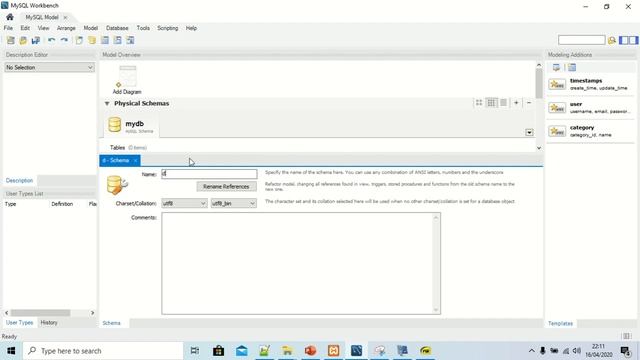The image size is (640, 360).
Task: Click the User Types horizontal scrollbar right arrow
Action: 92,313
